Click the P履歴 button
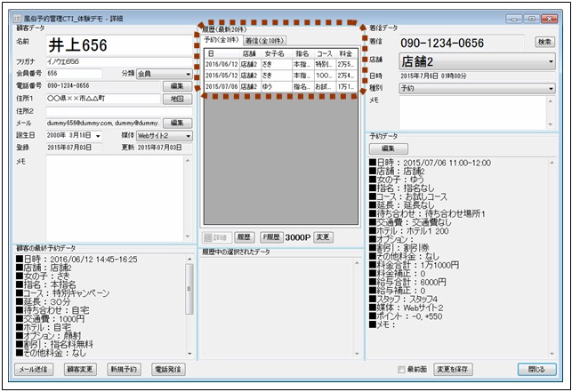The width and height of the screenshot is (572, 392). (x=271, y=237)
